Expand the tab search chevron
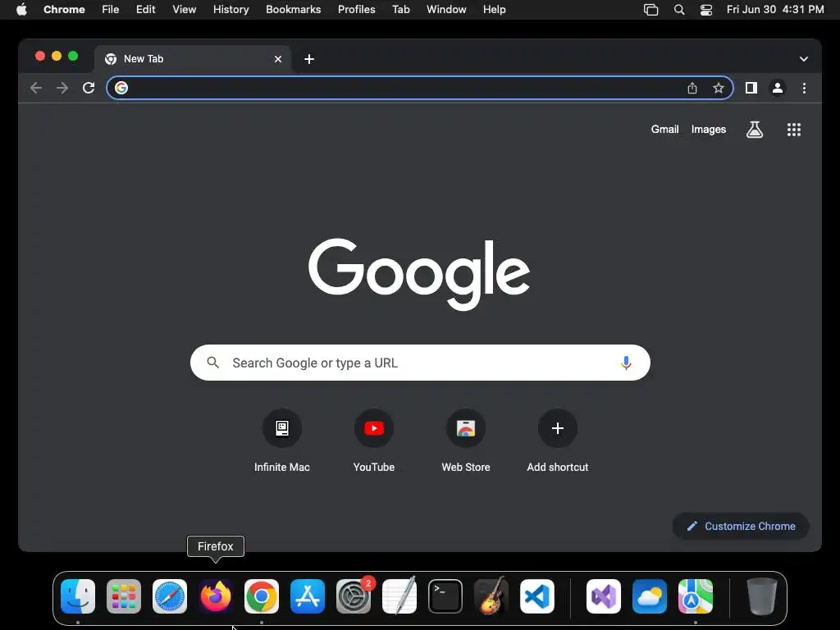The width and height of the screenshot is (840, 630). (x=804, y=59)
